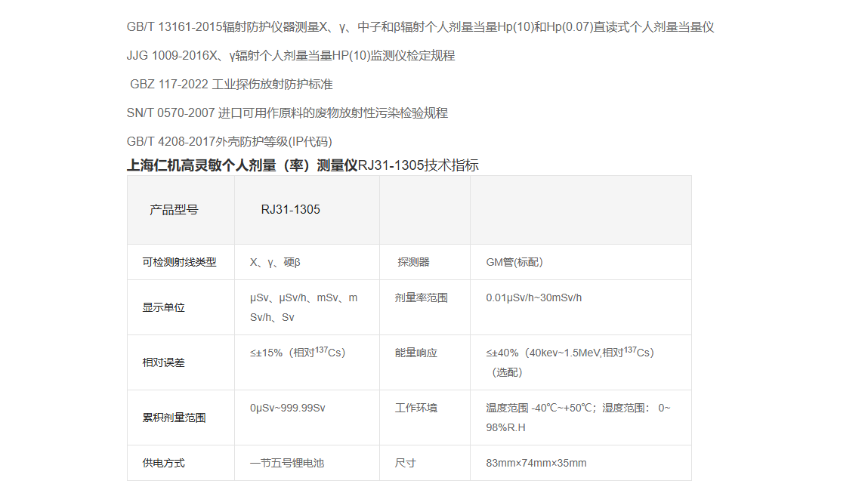This screenshot has height=487, width=868.
Task: Click the RJ31-1305技术指标 heading
Action: tap(303, 165)
